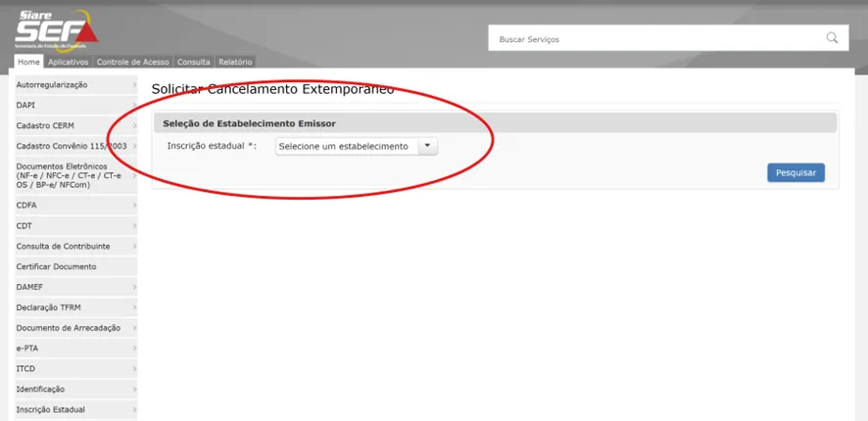Open Declaração TFRM sidebar menu

(x=76, y=307)
